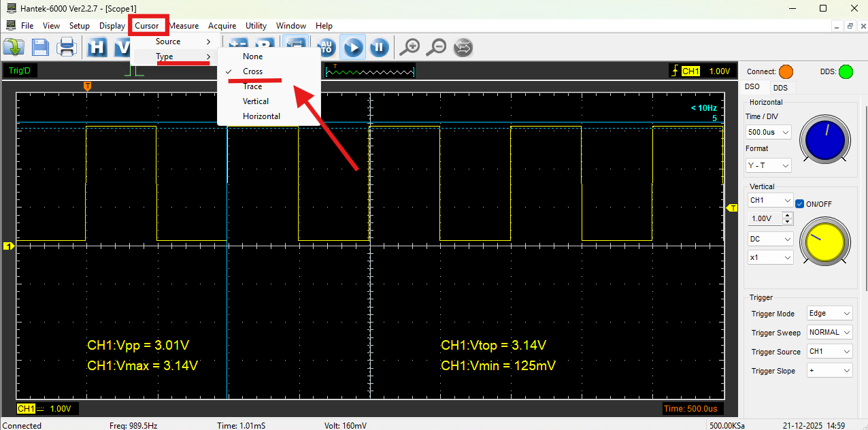
Task: Toggle the CH1 ON/OFF checkbox
Action: (x=800, y=204)
